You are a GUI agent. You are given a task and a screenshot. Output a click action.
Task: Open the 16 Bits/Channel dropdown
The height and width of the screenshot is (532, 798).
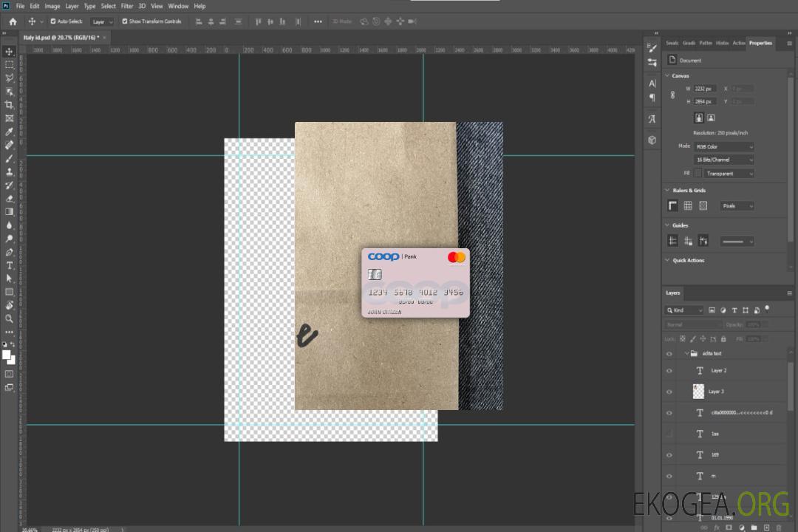point(723,160)
